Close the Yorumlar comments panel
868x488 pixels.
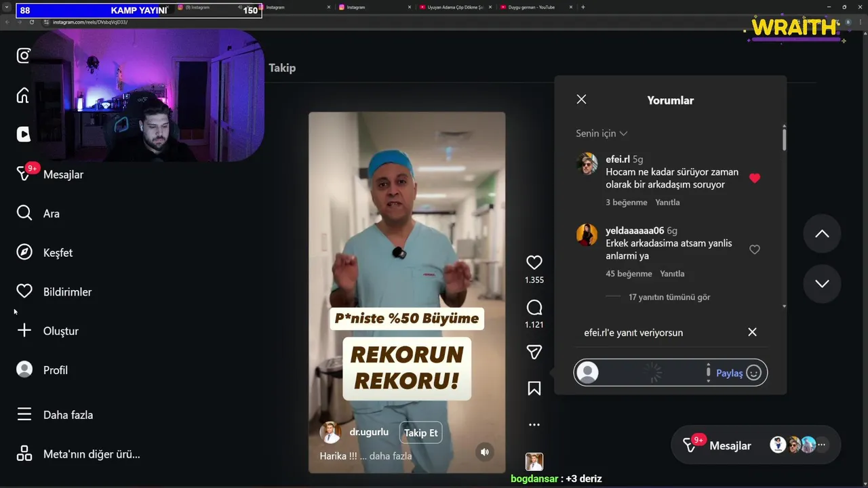click(x=581, y=99)
